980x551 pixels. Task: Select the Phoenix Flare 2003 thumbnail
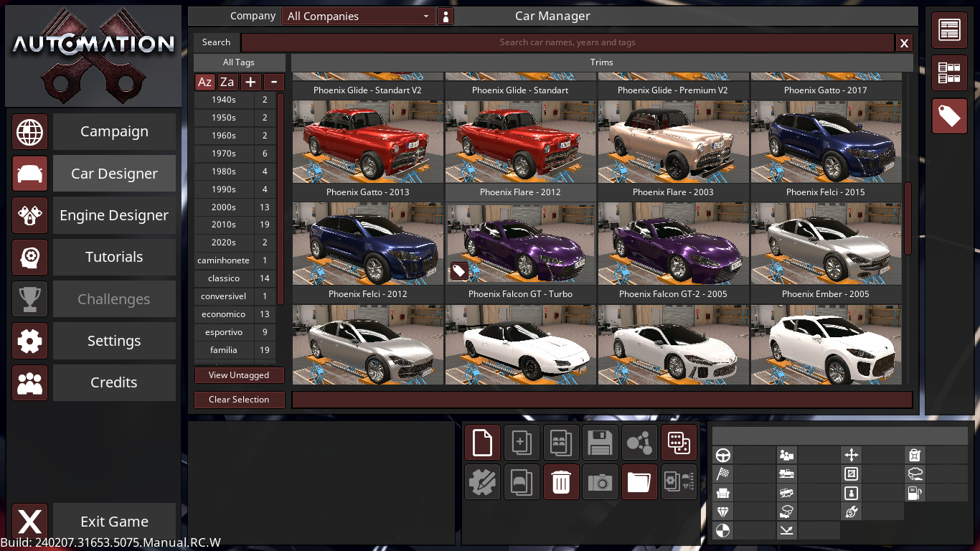pos(673,243)
